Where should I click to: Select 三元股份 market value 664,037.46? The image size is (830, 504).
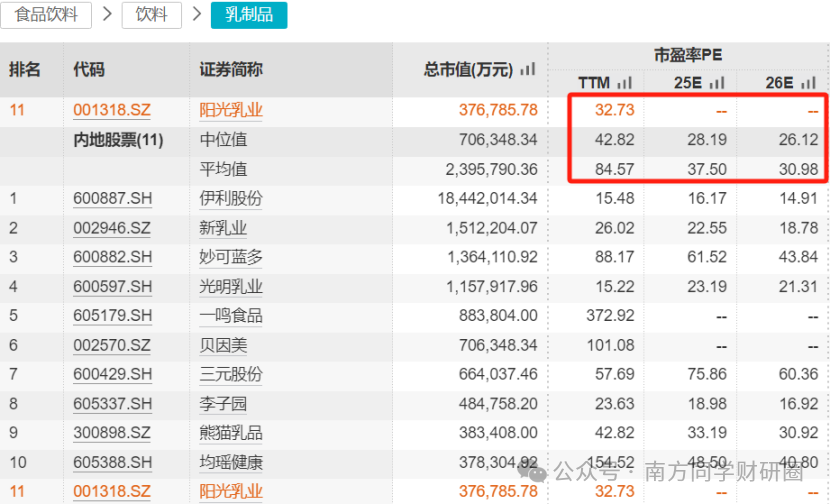coord(498,375)
